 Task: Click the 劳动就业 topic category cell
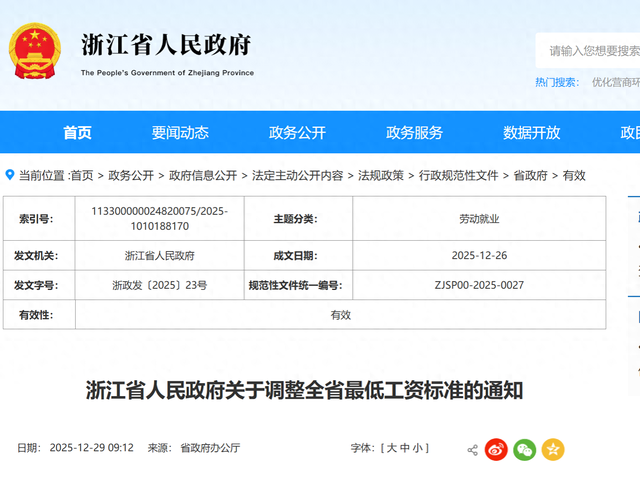coord(479,219)
